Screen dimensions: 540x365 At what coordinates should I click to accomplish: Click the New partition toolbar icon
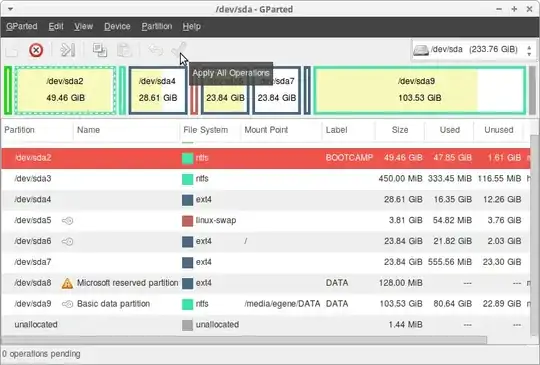(12, 51)
